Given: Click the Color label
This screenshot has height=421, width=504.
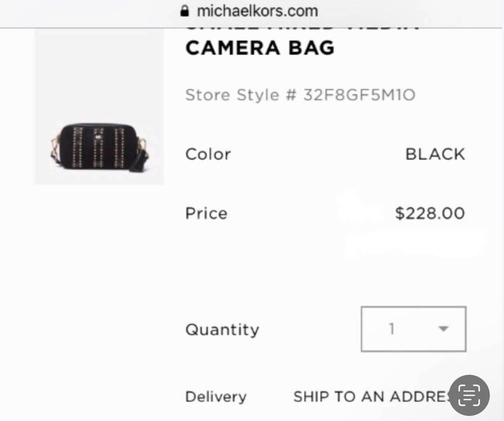Looking at the screenshot, I should click(208, 154).
